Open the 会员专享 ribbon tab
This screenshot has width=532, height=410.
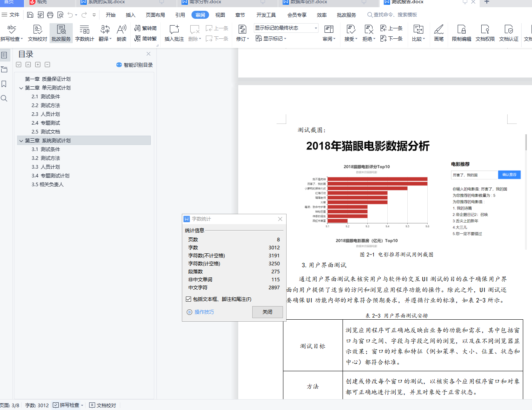click(297, 15)
